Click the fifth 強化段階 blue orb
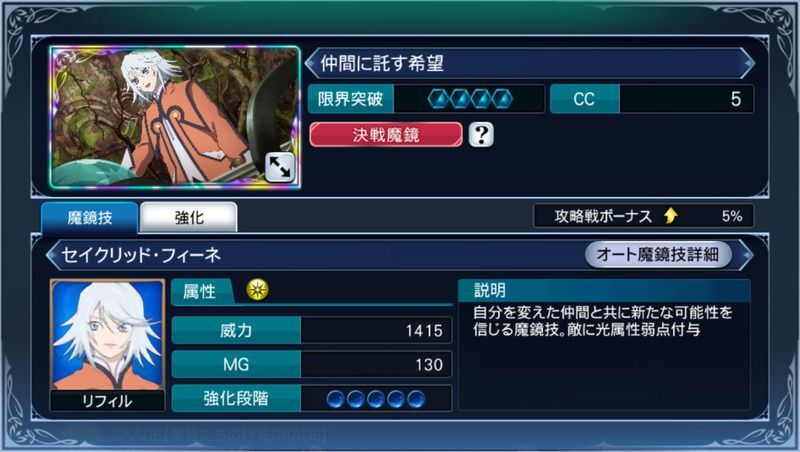 pos(416,399)
